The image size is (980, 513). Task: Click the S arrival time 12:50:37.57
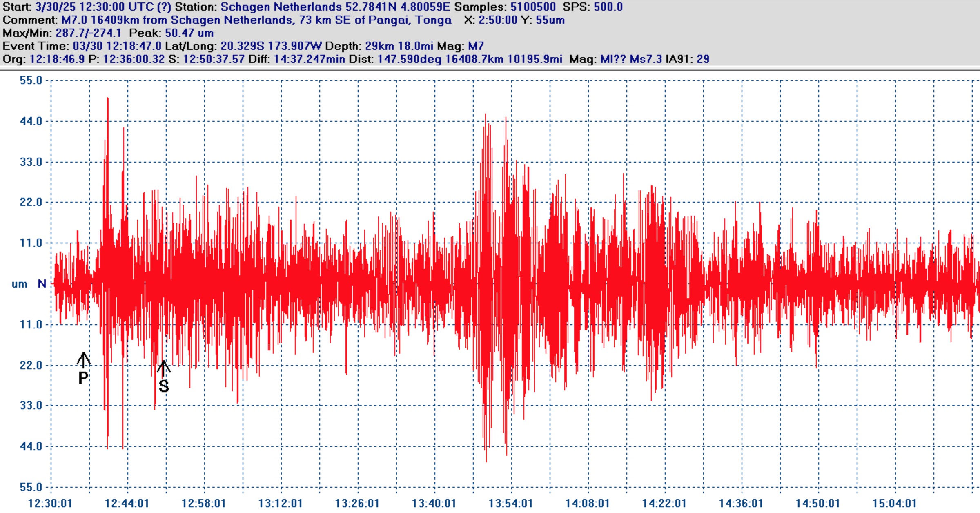[x=214, y=59]
